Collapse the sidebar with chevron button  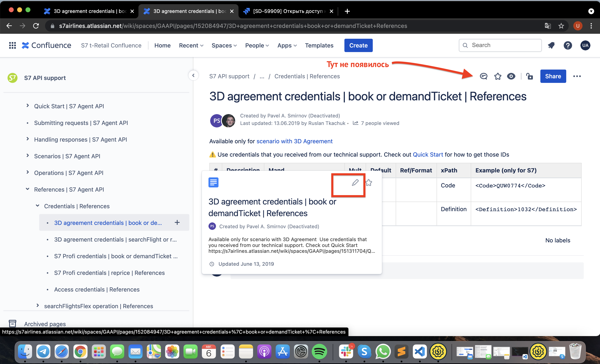(x=193, y=75)
